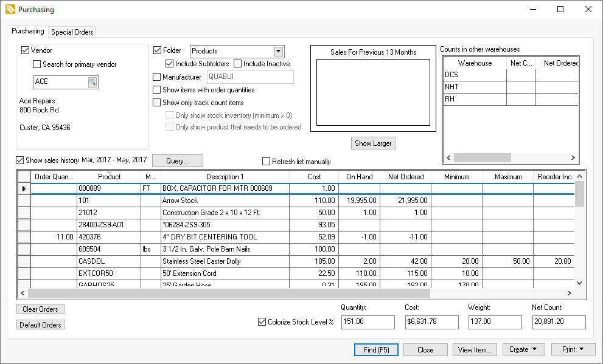Click product cell CASDOL
Image resolution: width=603 pixels, height=364 pixels.
click(x=109, y=261)
